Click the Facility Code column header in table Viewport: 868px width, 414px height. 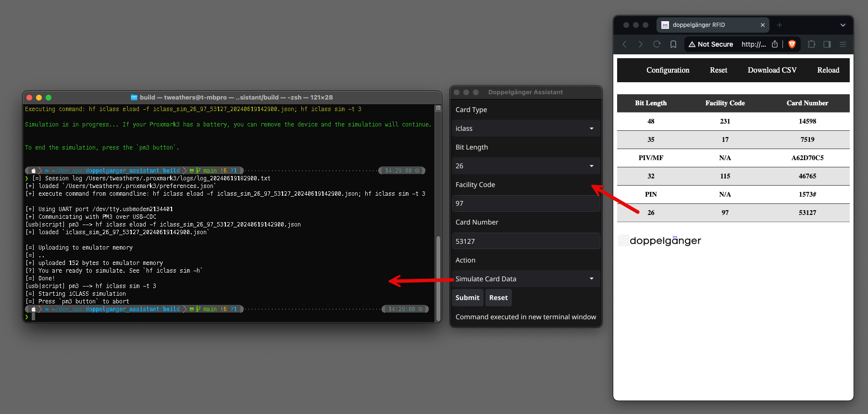725,103
